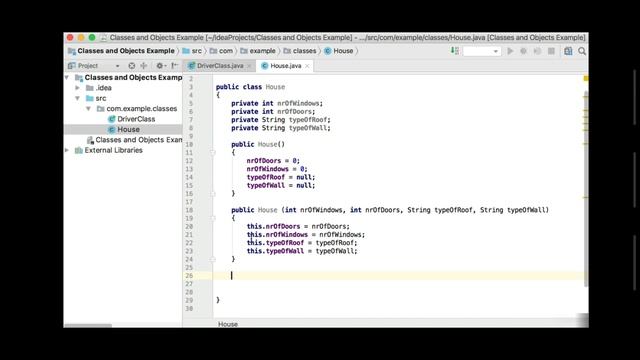Select the .idea folder in project tree
Screen dimensions: 640x360
tap(99, 88)
